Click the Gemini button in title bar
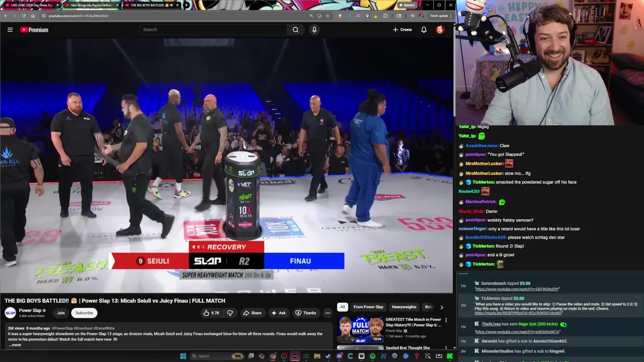The width and height of the screenshot is (644, 362). [407, 5]
